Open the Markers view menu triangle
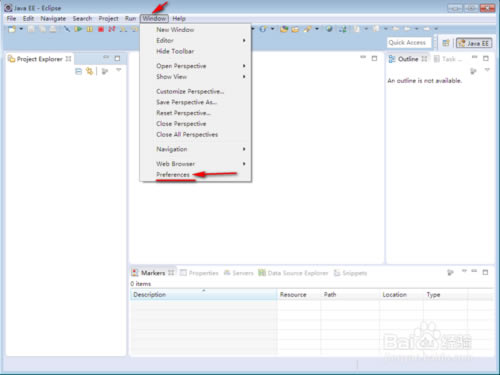Screen dimensions: 500x375 pyautogui.click(x=464, y=271)
